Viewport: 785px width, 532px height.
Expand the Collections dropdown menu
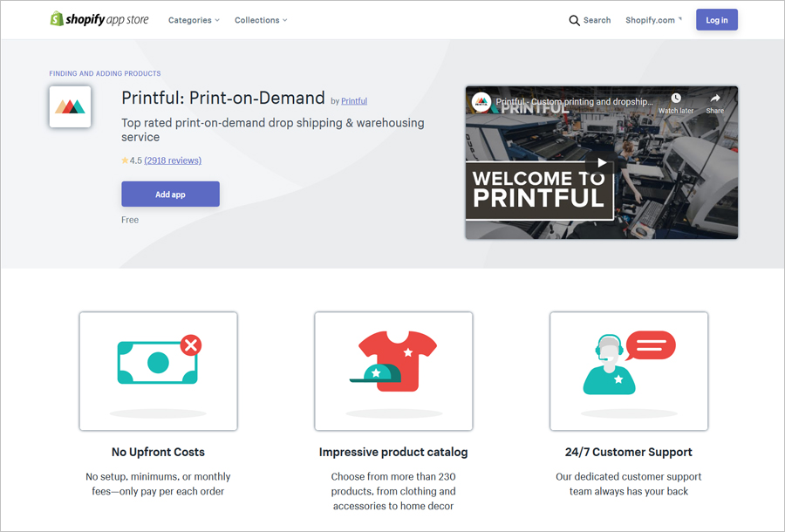pyautogui.click(x=261, y=20)
